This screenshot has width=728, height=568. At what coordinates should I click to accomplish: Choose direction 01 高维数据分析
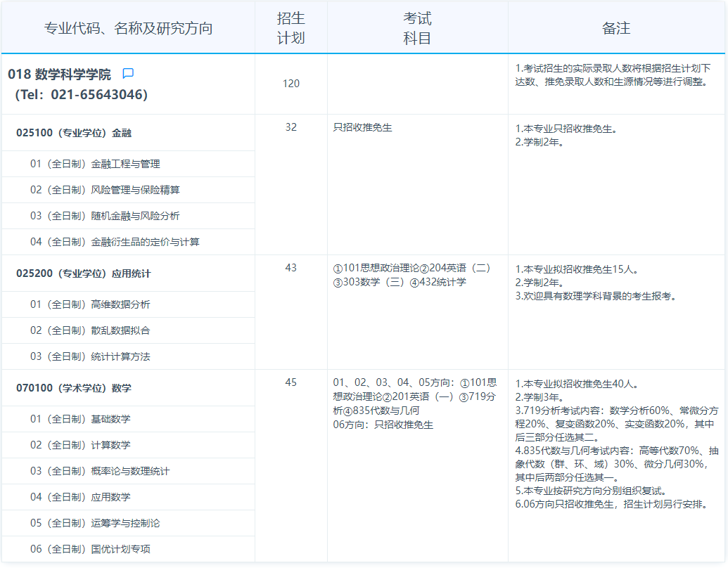[x=90, y=304]
